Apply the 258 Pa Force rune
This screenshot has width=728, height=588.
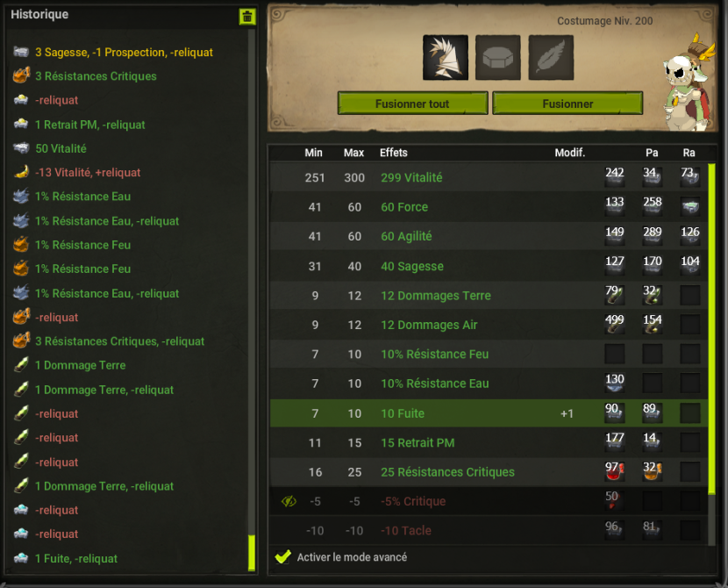point(652,207)
